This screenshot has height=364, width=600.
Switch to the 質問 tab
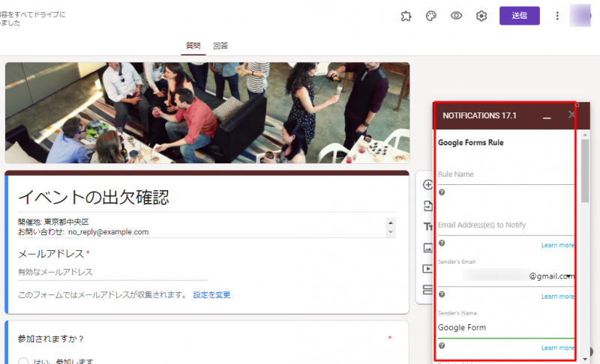[x=193, y=46]
